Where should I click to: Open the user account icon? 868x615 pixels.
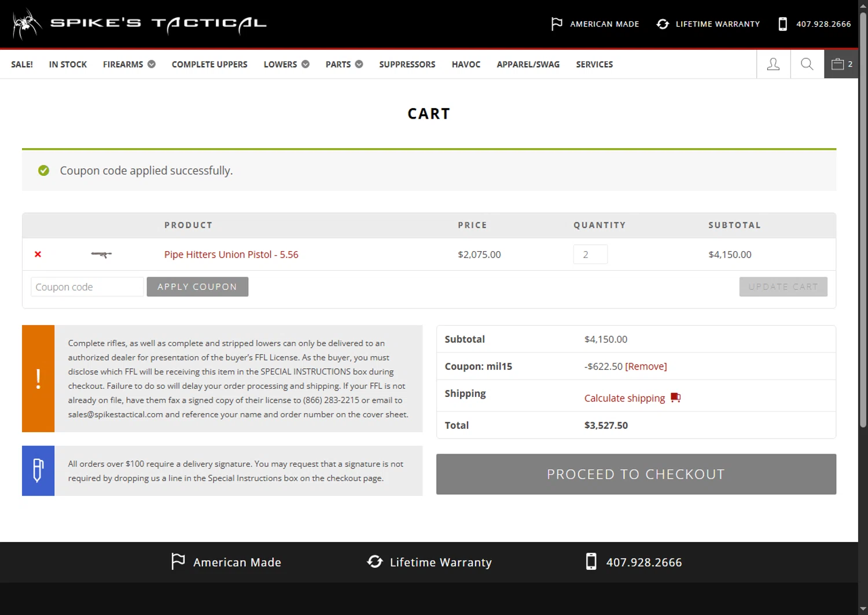point(773,64)
